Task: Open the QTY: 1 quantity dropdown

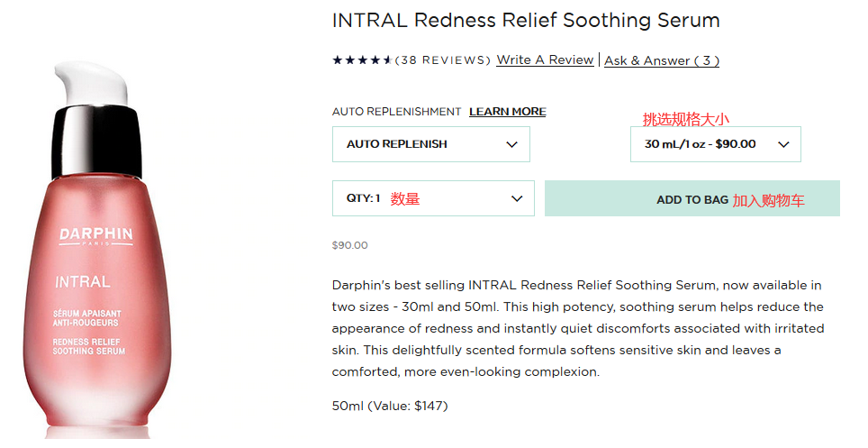Action: coord(432,198)
